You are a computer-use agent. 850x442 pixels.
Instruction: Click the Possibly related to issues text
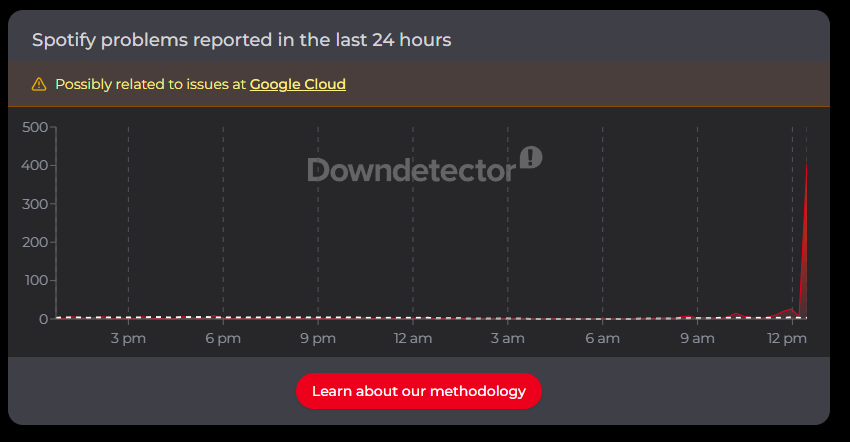pos(151,84)
